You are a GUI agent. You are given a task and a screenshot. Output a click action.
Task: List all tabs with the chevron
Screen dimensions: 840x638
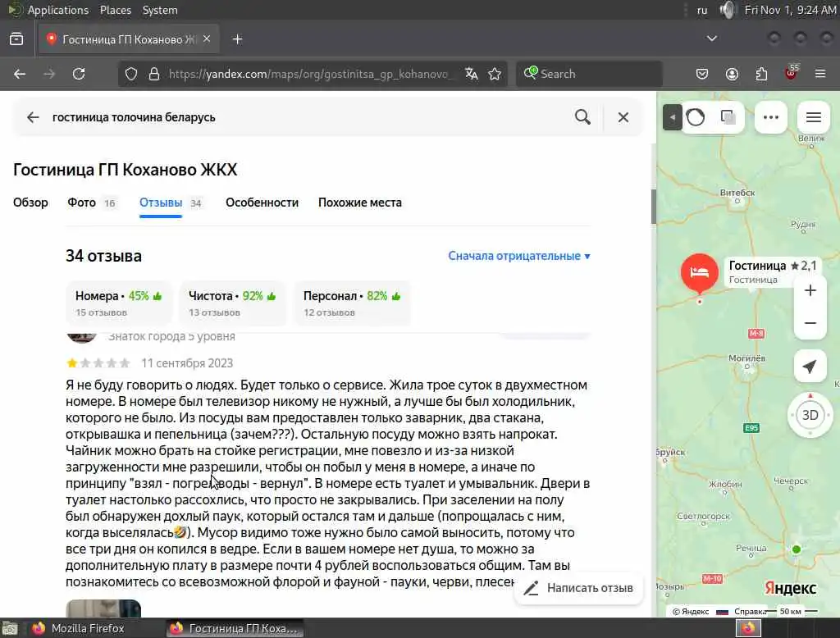(x=711, y=39)
